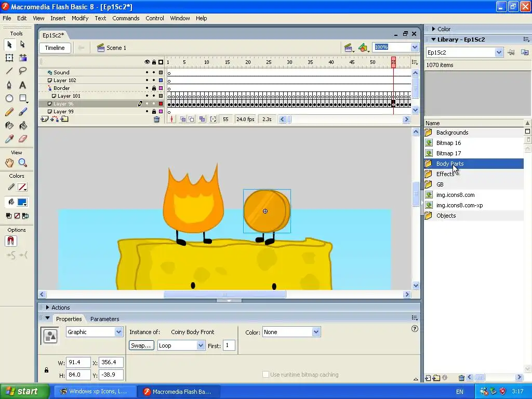Open the Color effect dropdown

pos(316,332)
